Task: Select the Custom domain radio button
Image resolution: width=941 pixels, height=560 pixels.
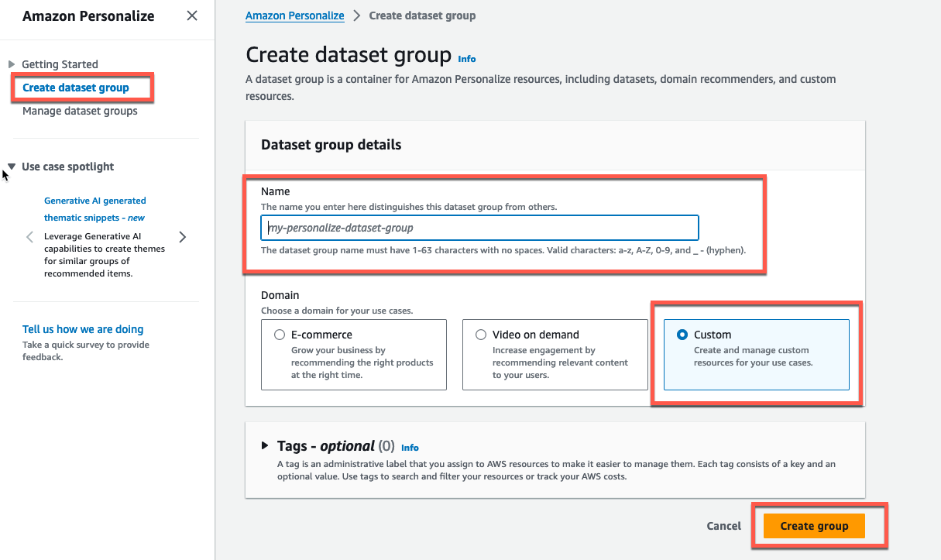Action: tap(682, 335)
